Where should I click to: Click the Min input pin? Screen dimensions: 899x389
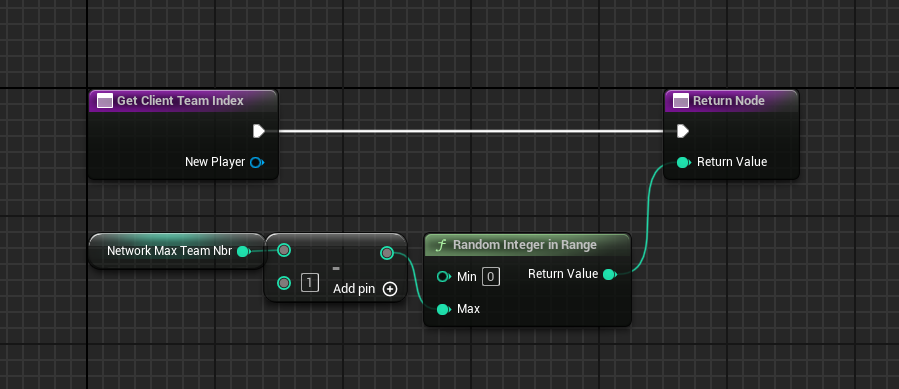(443, 277)
